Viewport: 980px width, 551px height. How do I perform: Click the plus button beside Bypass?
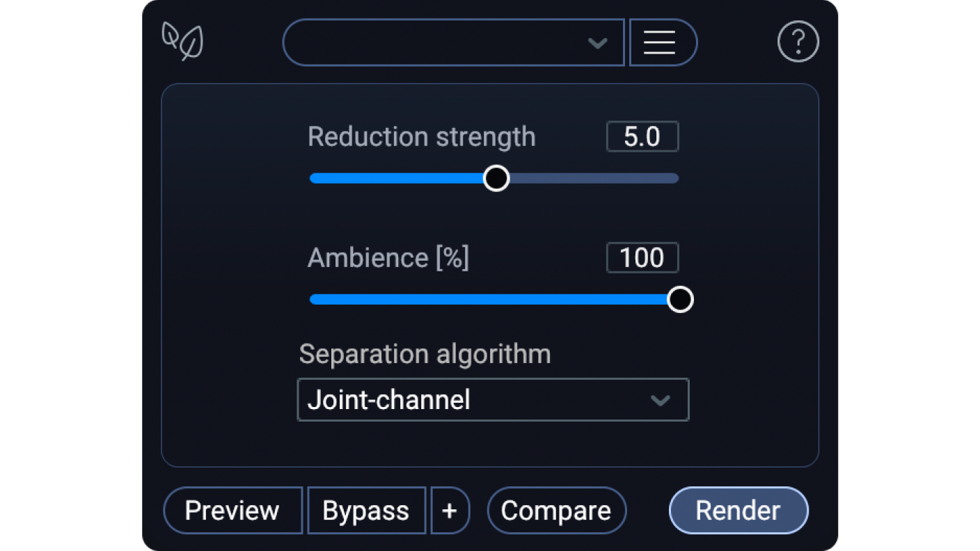[x=450, y=511]
